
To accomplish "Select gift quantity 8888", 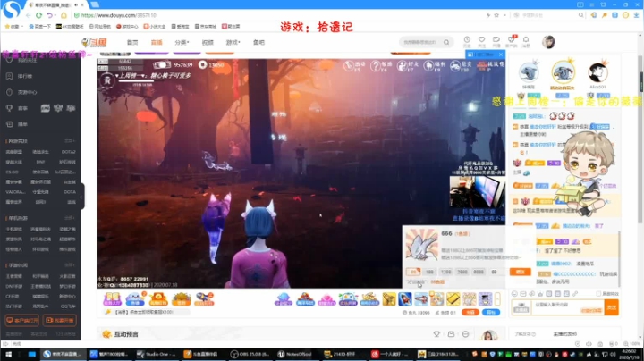I will coord(479,272).
